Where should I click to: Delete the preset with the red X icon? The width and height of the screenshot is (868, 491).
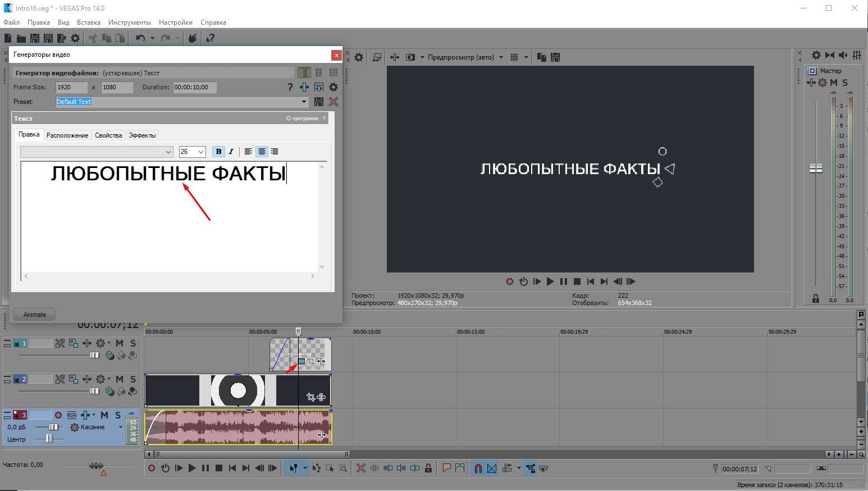334,102
